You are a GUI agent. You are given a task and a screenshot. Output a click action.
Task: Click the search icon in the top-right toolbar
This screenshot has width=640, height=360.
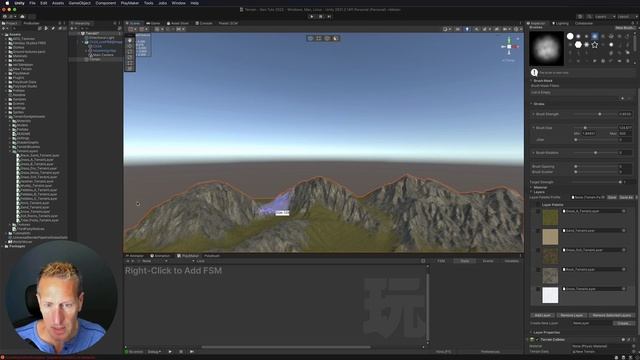point(589,17)
